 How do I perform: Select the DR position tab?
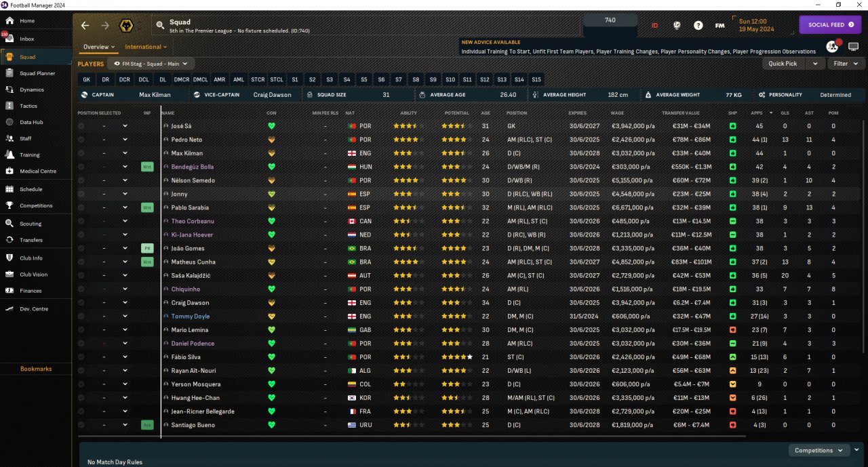coord(105,79)
